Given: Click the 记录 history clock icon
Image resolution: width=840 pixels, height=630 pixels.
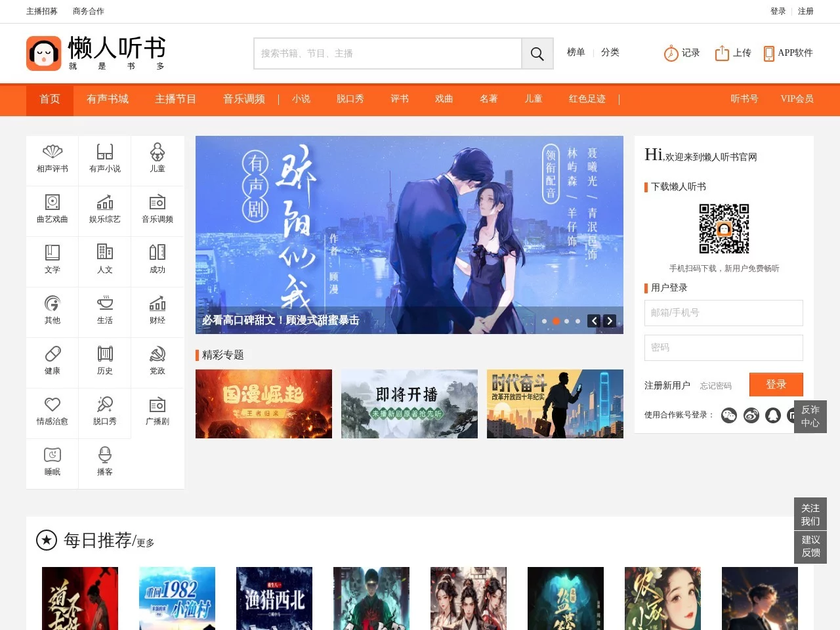Looking at the screenshot, I should [671, 53].
